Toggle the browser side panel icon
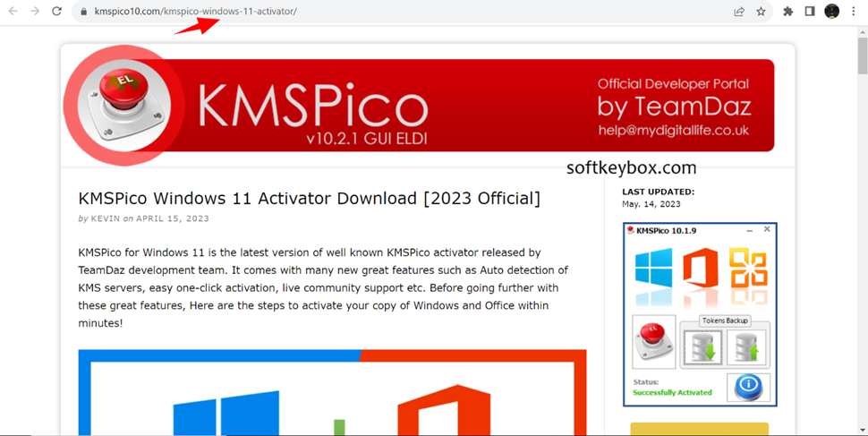The width and height of the screenshot is (868, 436). click(810, 11)
